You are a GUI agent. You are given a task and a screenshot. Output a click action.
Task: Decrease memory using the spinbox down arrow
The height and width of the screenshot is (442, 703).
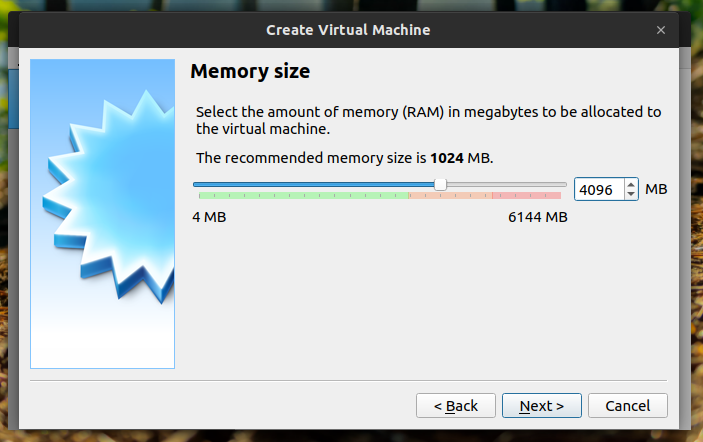tap(630, 194)
